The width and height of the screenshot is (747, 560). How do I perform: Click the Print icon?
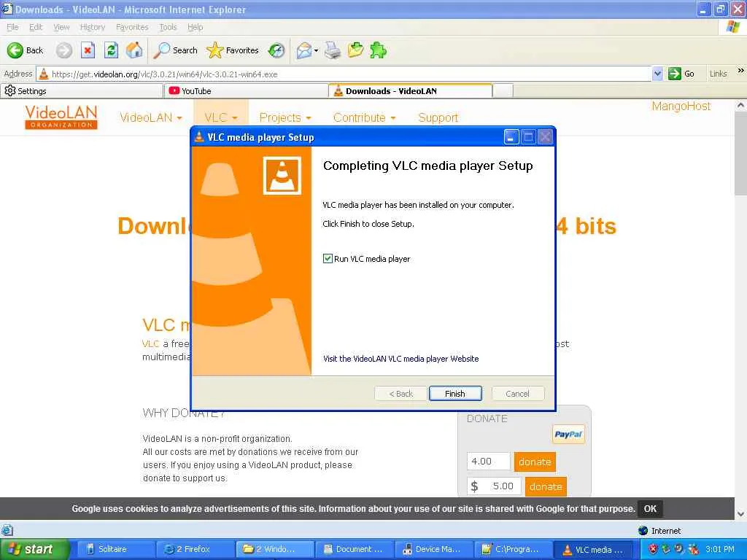click(x=333, y=50)
